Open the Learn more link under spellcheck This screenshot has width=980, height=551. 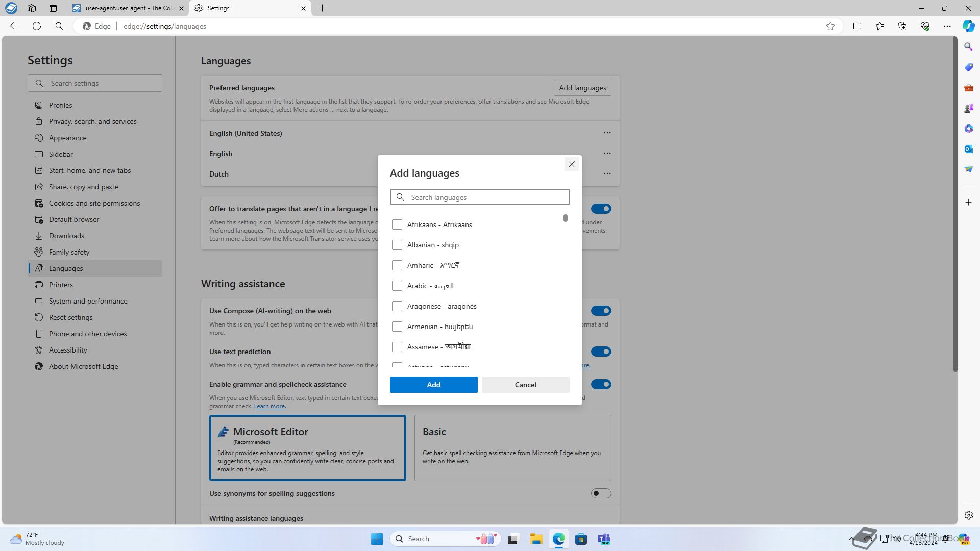pos(269,406)
